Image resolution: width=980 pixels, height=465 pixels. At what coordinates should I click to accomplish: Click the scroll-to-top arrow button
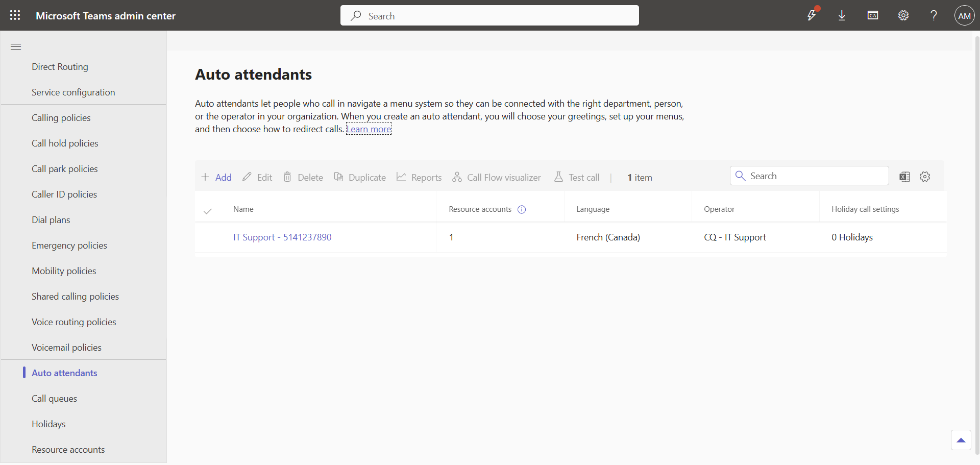point(961,440)
